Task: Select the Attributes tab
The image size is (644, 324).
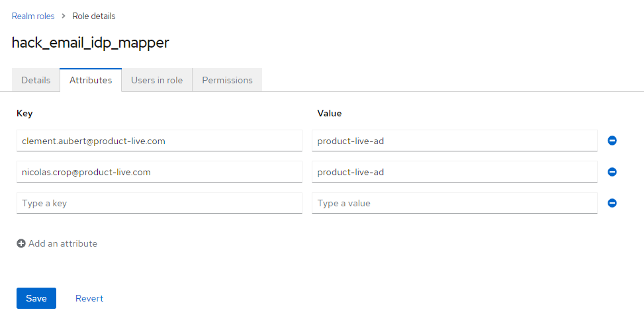Action: (91, 80)
